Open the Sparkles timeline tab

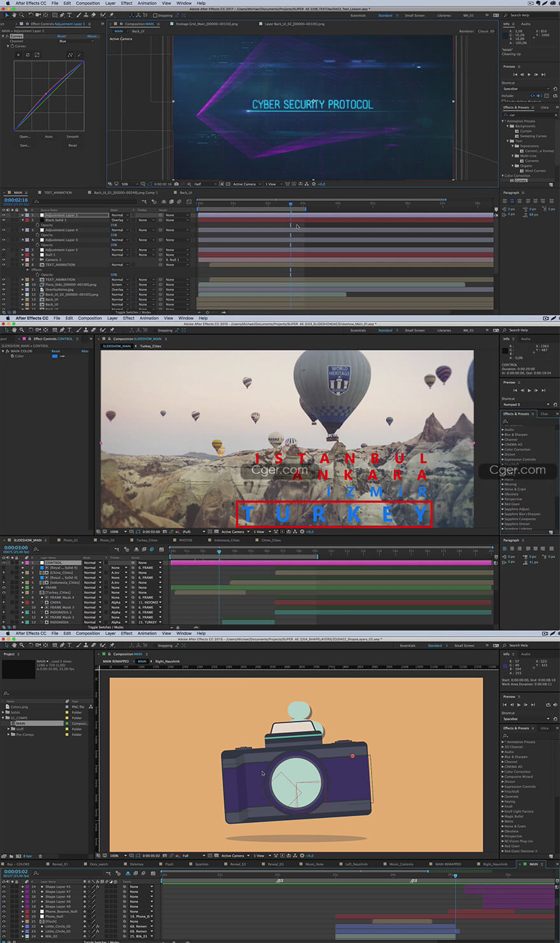pos(202,864)
